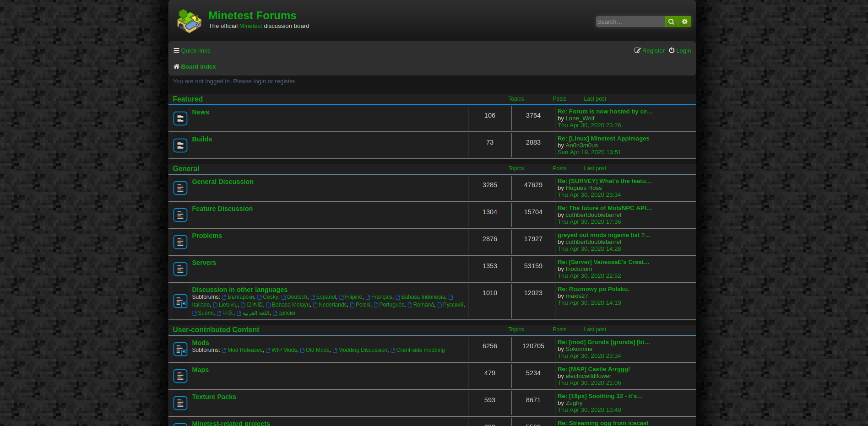Viewport: 868px width, 426px height.
Task: Open the Advanced search gear icon
Action: pyautogui.click(x=684, y=22)
